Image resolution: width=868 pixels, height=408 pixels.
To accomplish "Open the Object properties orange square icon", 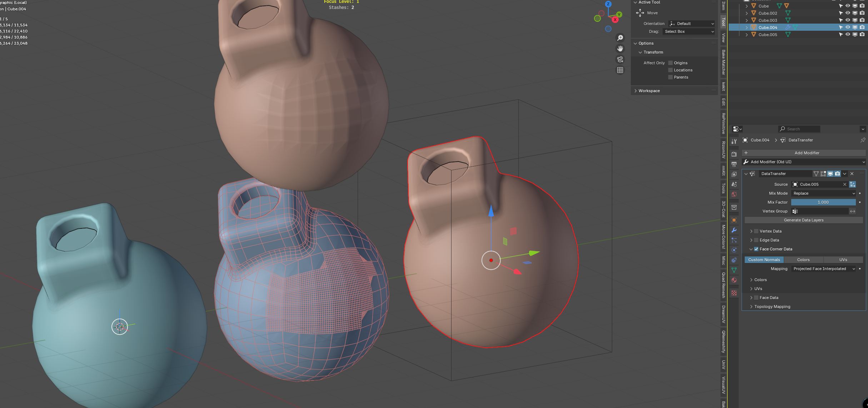I will [x=734, y=220].
